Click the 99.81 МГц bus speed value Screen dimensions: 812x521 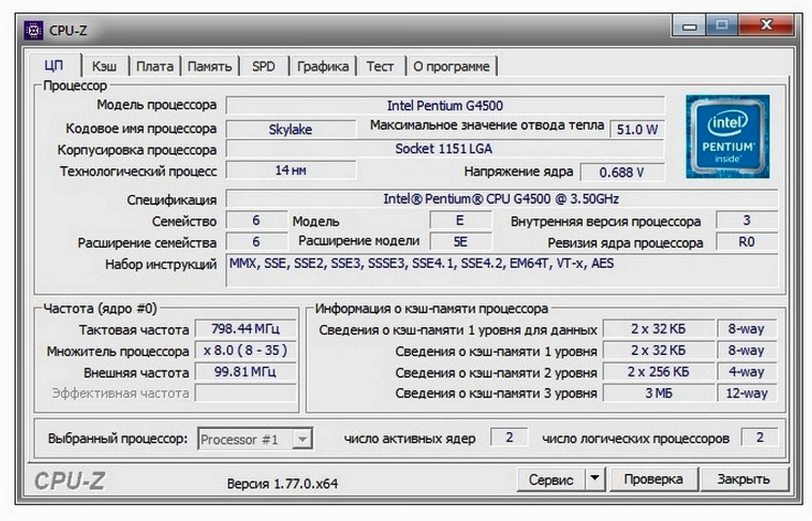click(245, 371)
